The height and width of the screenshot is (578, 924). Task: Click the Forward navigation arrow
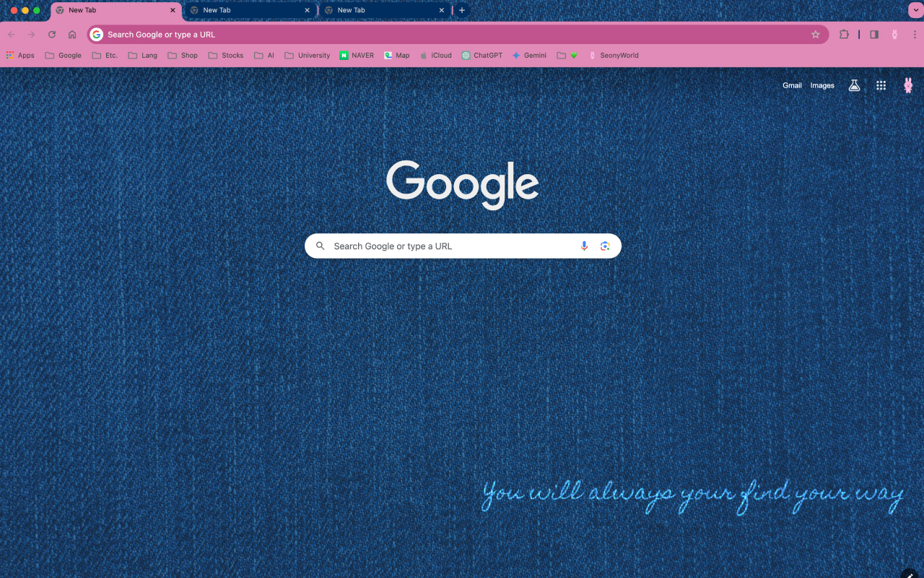[31, 35]
